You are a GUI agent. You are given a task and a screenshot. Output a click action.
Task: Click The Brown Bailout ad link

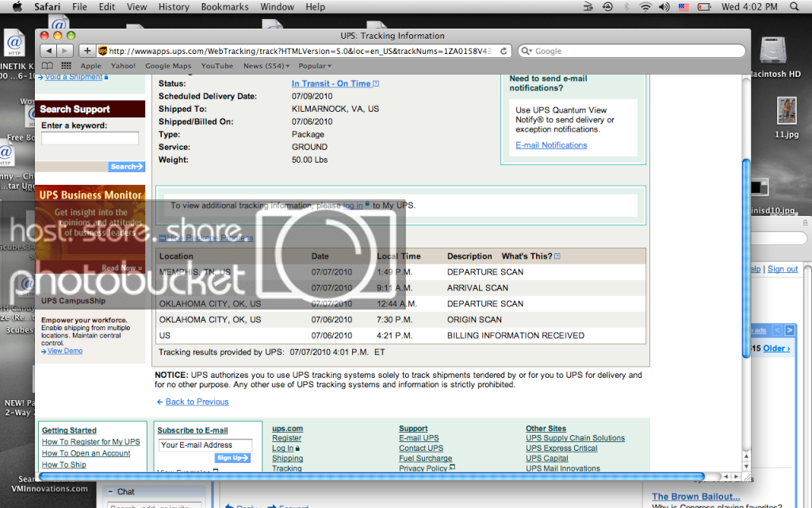tap(695, 497)
